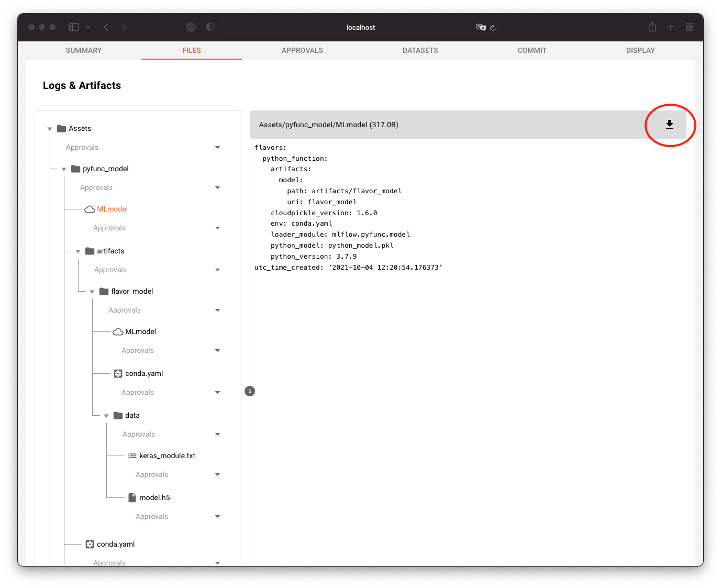Image resolution: width=721 pixels, height=588 pixels.
Task: Collapse the flavor_model node triangle
Action: 92,292
